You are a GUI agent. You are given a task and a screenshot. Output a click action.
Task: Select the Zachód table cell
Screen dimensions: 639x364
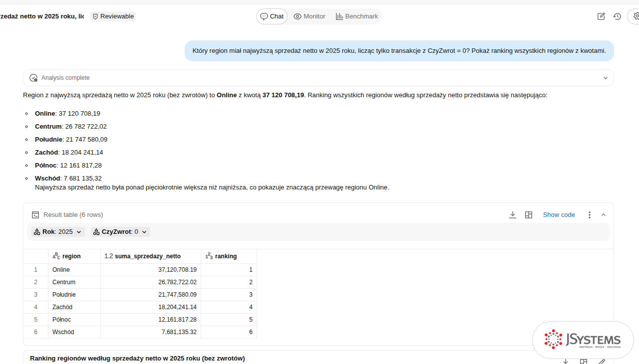(74, 307)
